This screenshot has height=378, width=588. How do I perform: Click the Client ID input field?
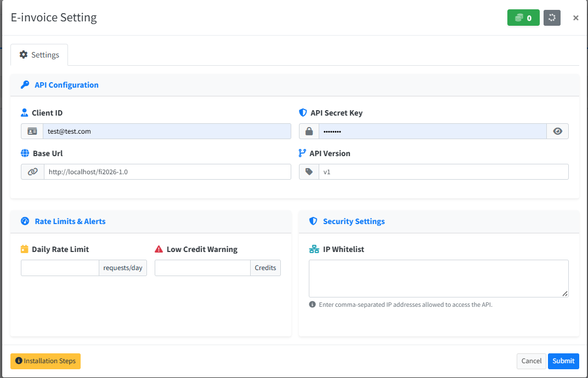167,131
